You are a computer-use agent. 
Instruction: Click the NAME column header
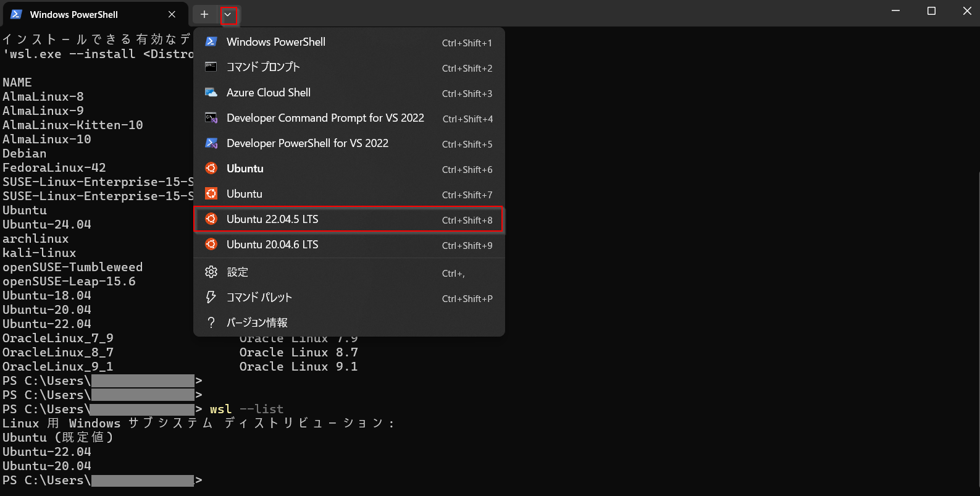click(x=17, y=82)
